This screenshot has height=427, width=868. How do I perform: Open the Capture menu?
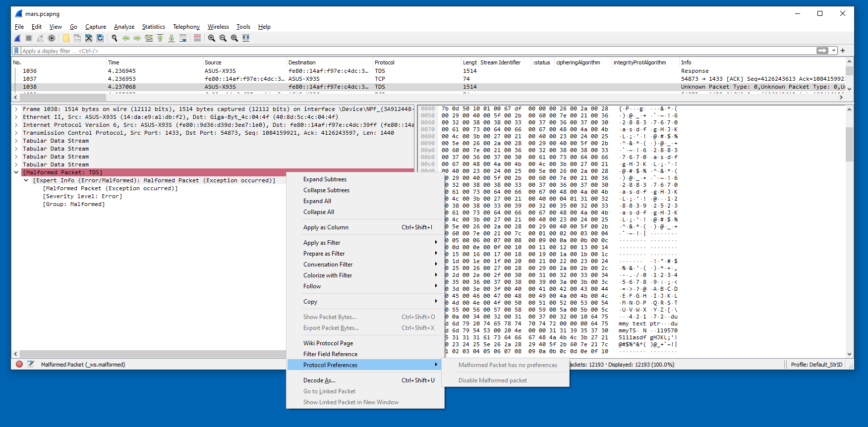click(x=96, y=27)
